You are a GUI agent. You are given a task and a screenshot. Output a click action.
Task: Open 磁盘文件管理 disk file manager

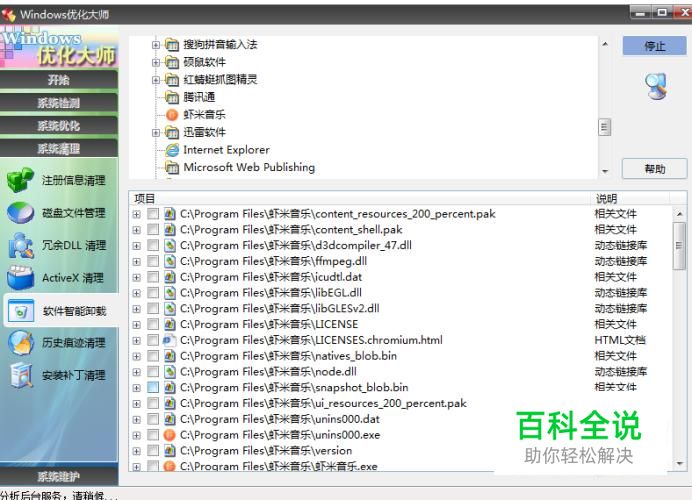tap(57, 213)
